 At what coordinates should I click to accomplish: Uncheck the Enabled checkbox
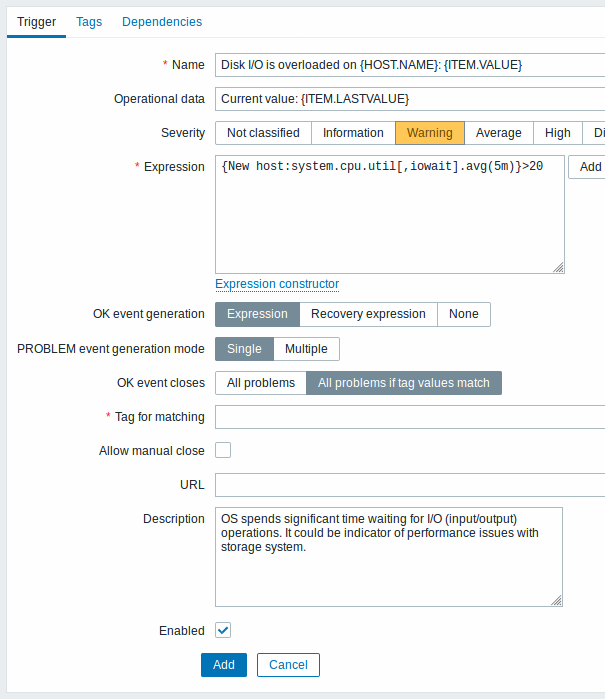(223, 630)
